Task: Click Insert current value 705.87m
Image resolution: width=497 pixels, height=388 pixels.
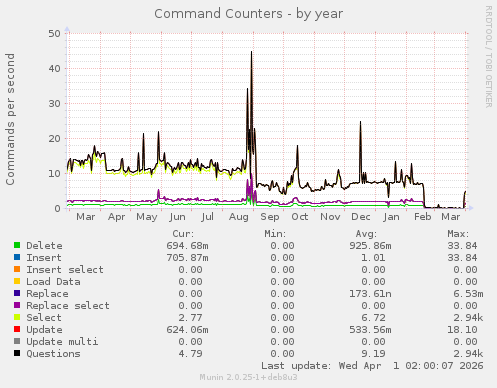Action: point(187,258)
